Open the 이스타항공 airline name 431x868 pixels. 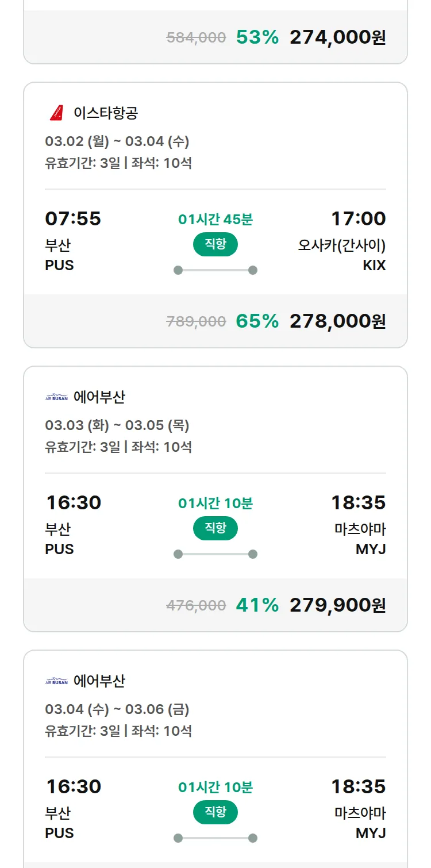[106, 113]
